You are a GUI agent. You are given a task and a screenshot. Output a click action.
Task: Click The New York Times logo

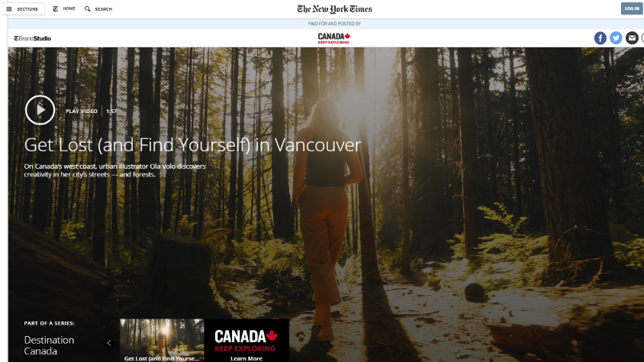[334, 9]
